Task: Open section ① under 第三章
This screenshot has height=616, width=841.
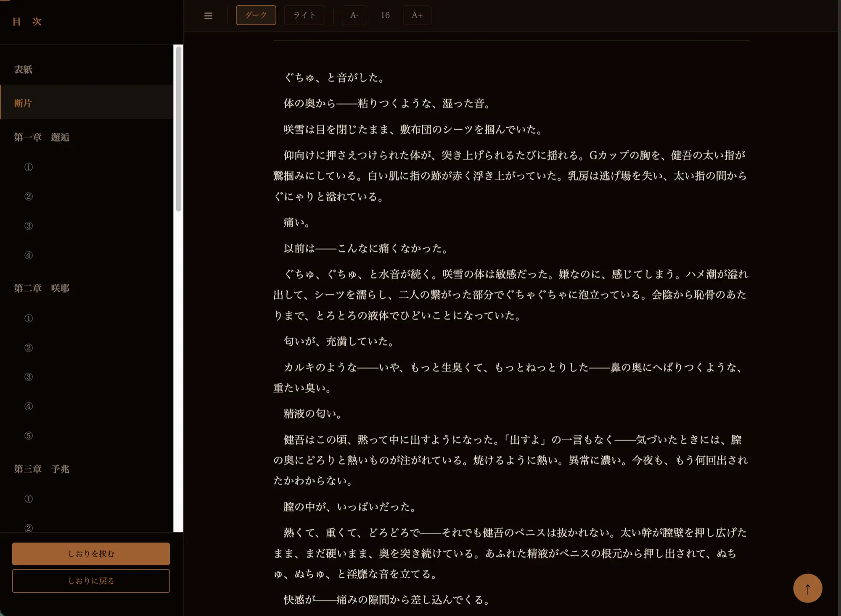Action: click(29, 499)
